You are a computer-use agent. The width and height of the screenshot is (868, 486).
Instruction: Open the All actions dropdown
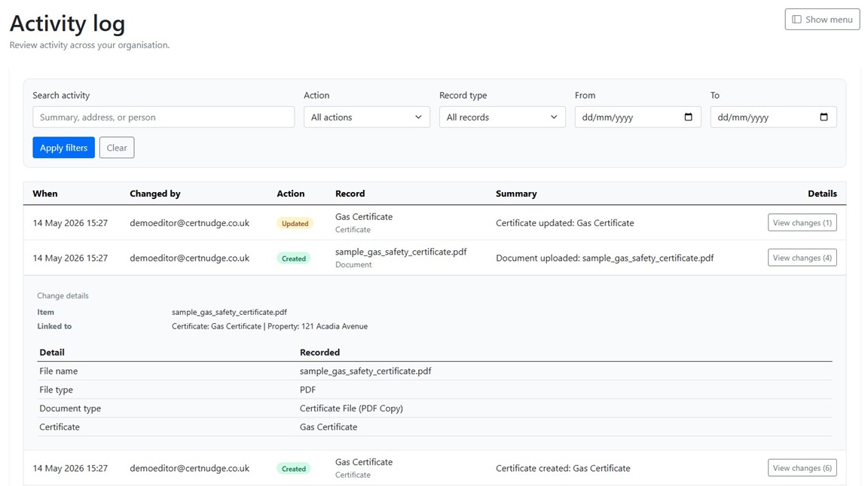click(x=366, y=118)
